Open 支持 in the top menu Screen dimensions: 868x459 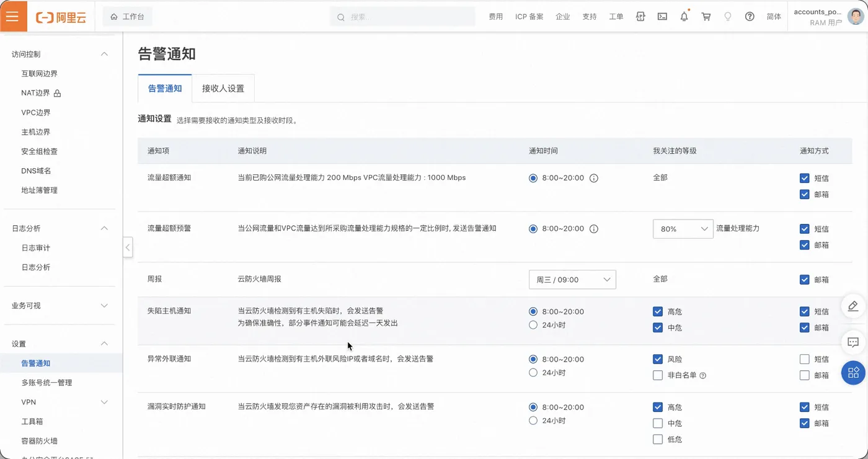point(590,17)
